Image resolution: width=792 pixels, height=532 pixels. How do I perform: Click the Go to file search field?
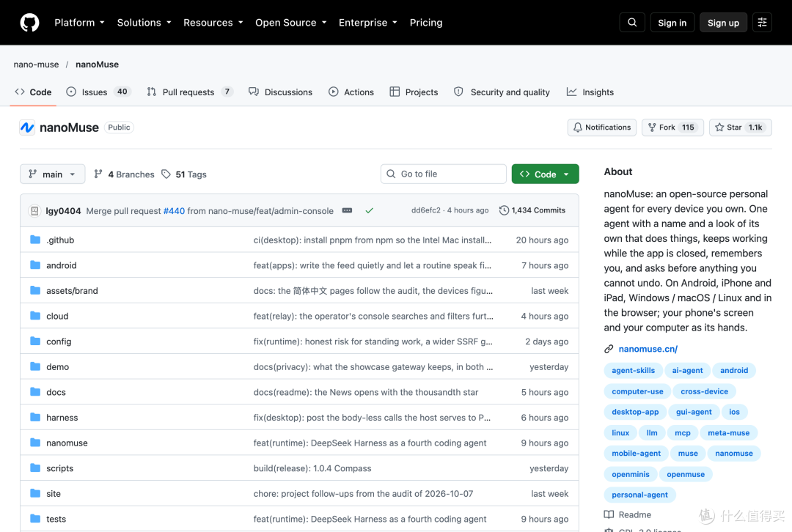pos(444,174)
